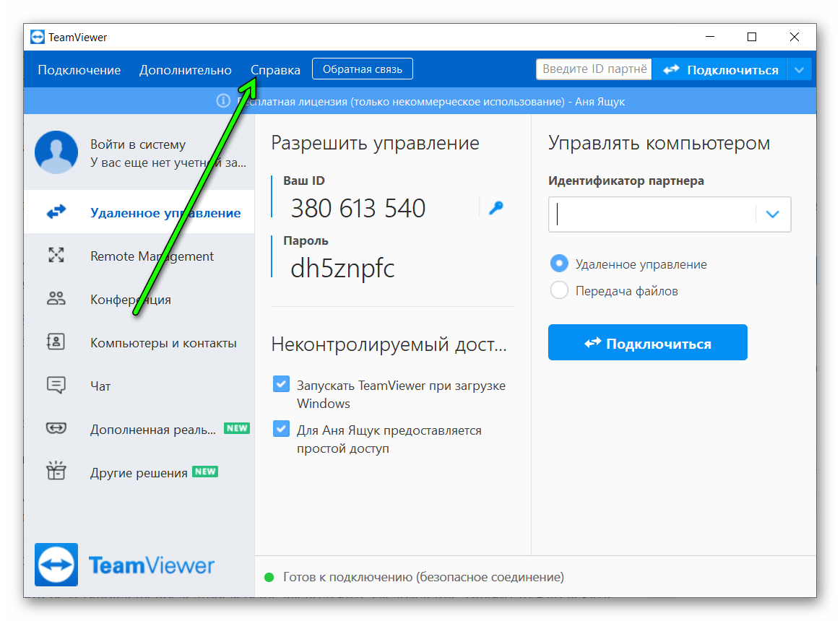Open Компьютеры и контакты in sidebar
This screenshot has width=840, height=621.
(139, 342)
